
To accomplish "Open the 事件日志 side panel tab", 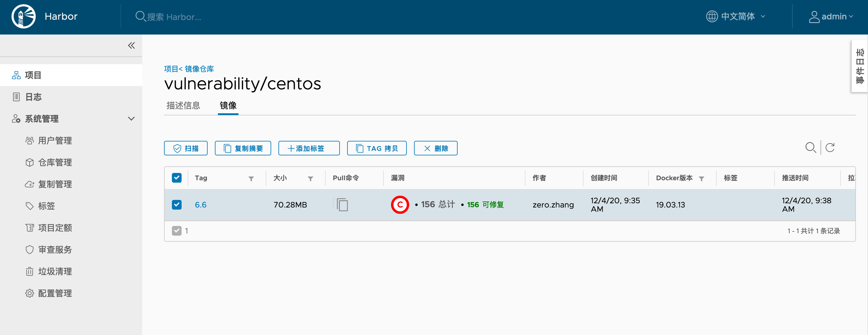I will 860,66.
